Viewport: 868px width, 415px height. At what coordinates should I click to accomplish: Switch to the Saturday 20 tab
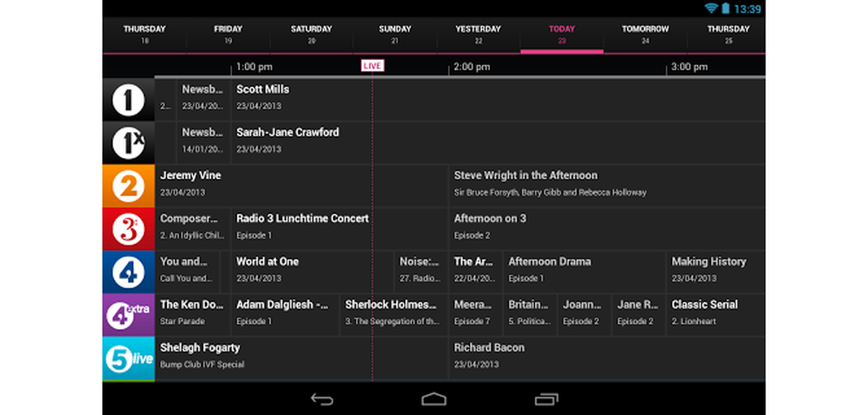(x=311, y=34)
